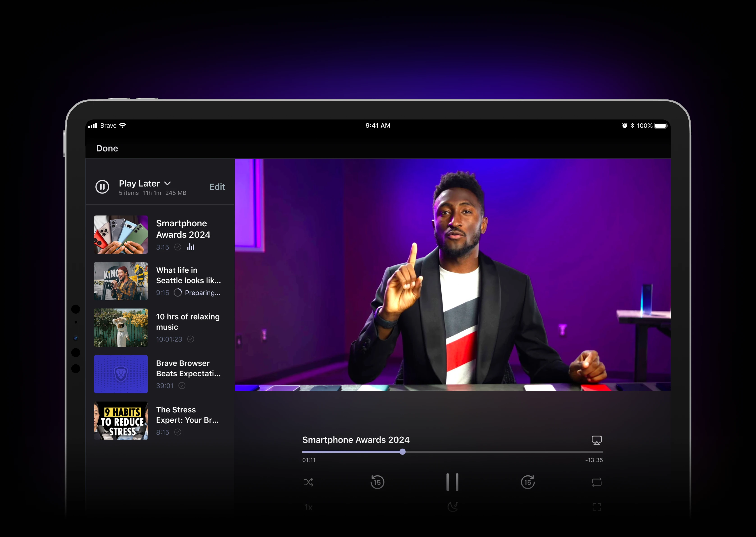Click downloaded checkmark beside 10:01:23

click(191, 339)
